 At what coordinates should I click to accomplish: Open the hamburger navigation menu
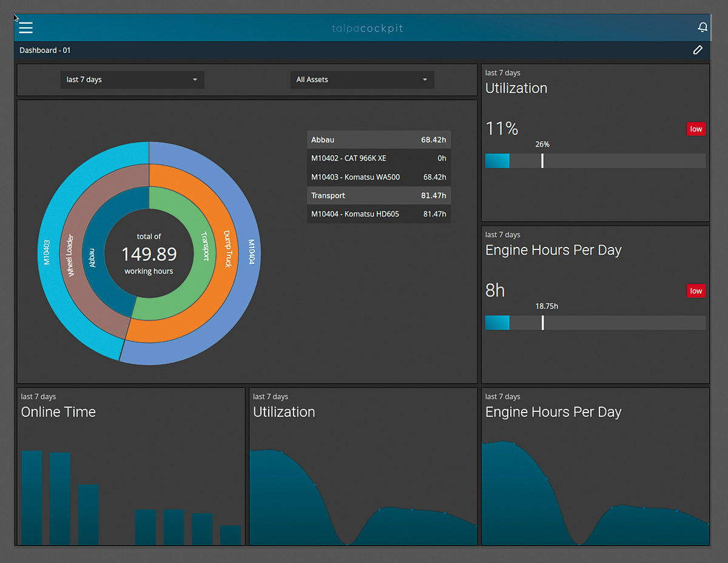point(25,28)
